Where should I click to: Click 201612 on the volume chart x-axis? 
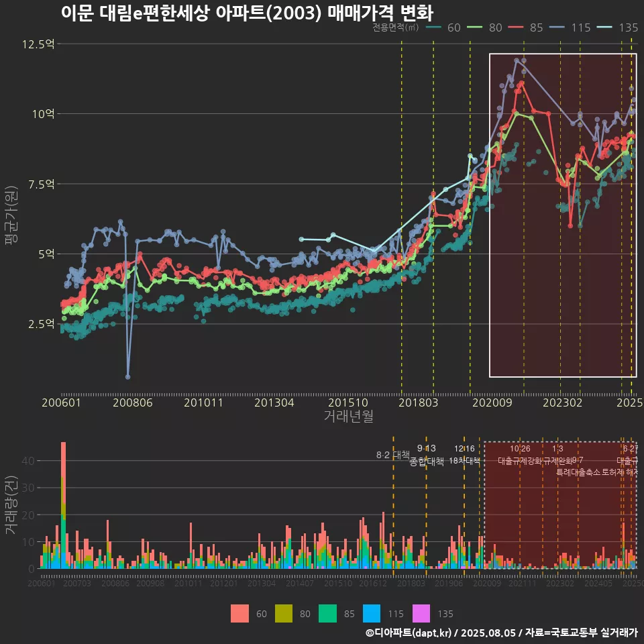(373, 583)
